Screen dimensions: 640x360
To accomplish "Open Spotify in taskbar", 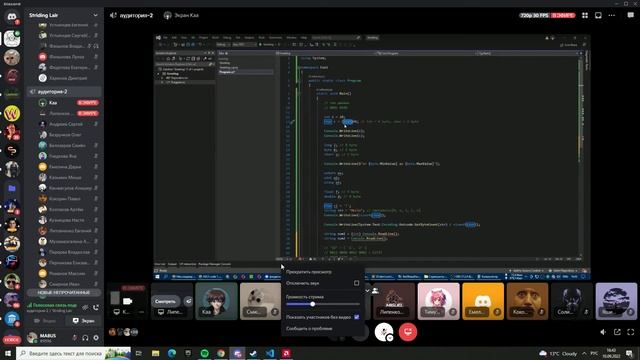I will click(x=204, y=353).
